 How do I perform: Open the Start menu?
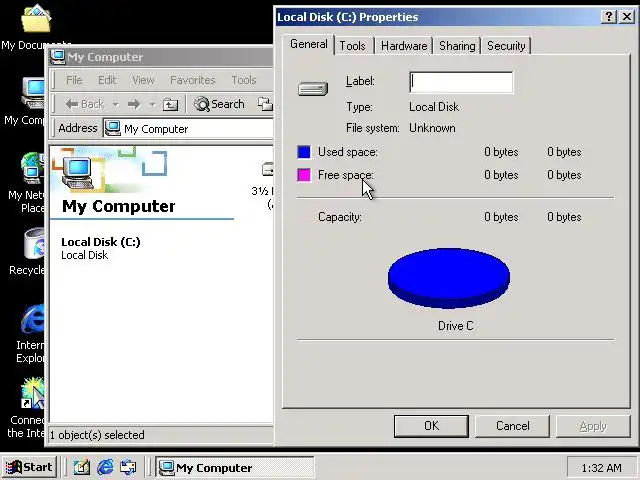[29, 467]
